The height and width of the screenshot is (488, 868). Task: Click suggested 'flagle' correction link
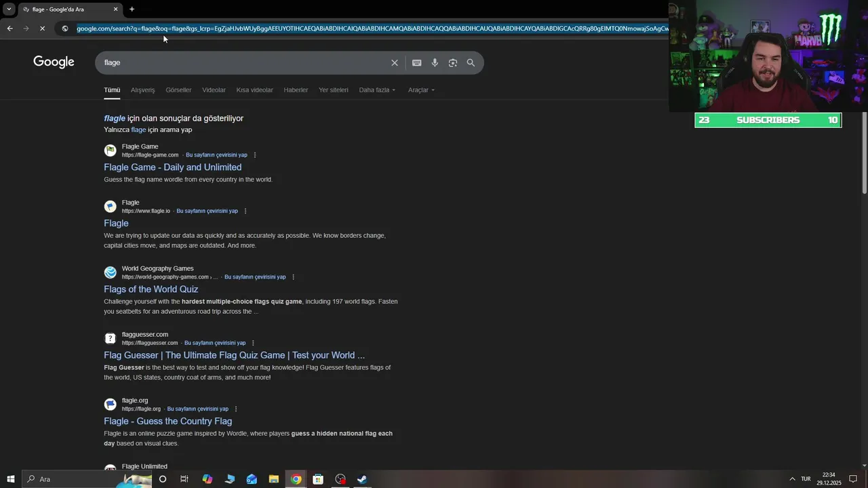(x=115, y=118)
